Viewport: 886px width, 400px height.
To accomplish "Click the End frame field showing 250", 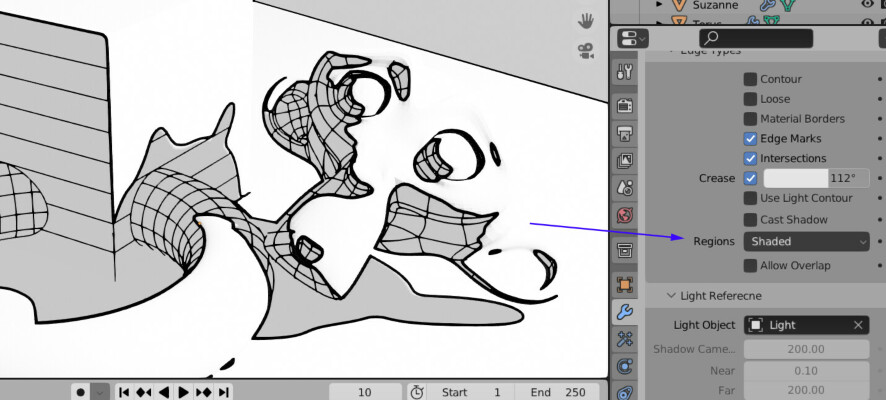I will (x=558, y=392).
